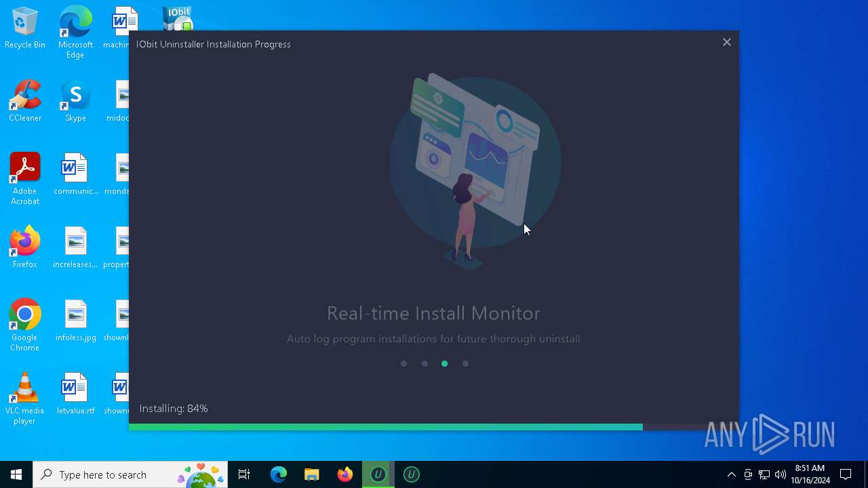Launch VLC media player from desktop

25,399
